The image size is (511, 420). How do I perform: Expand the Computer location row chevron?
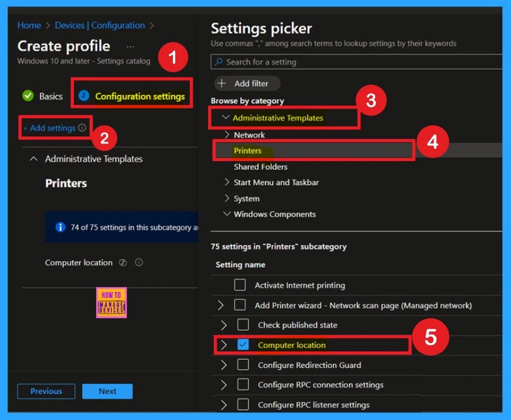point(224,345)
